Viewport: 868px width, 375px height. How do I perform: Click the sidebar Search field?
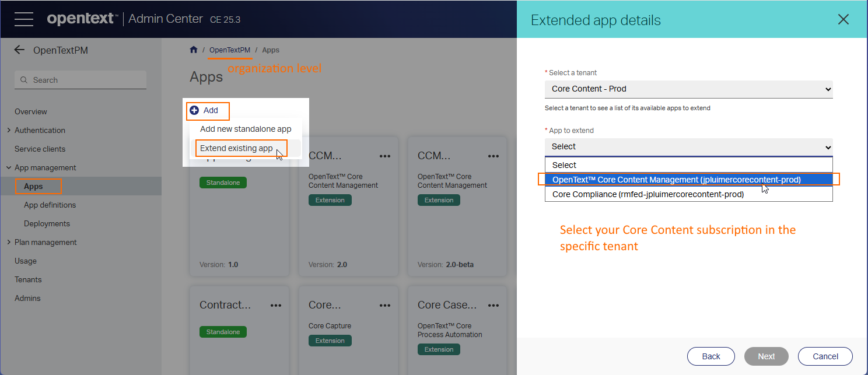pos(80,80)
